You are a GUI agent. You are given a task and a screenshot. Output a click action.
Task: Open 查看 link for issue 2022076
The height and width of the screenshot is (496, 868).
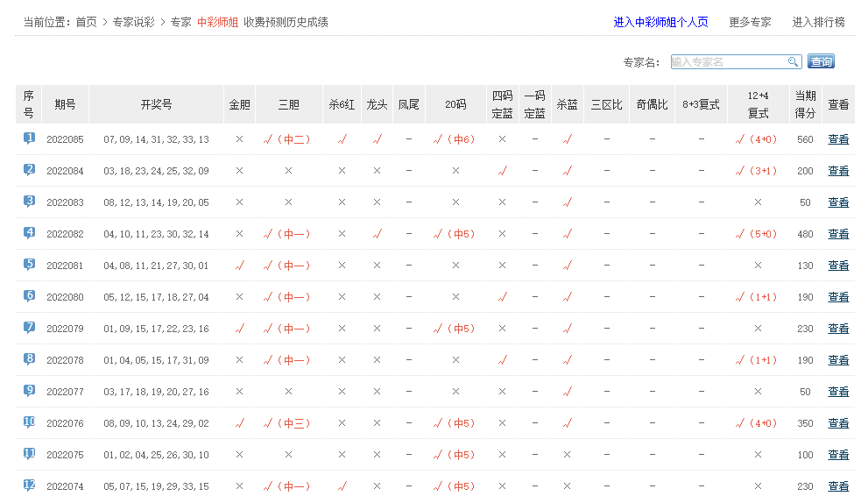(x=838, y=423)
